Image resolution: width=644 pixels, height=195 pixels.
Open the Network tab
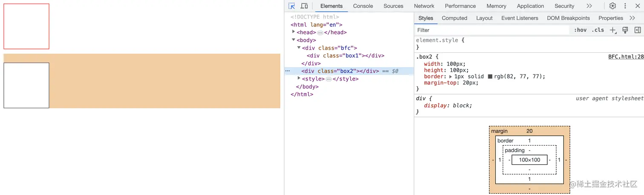[424, 6]
